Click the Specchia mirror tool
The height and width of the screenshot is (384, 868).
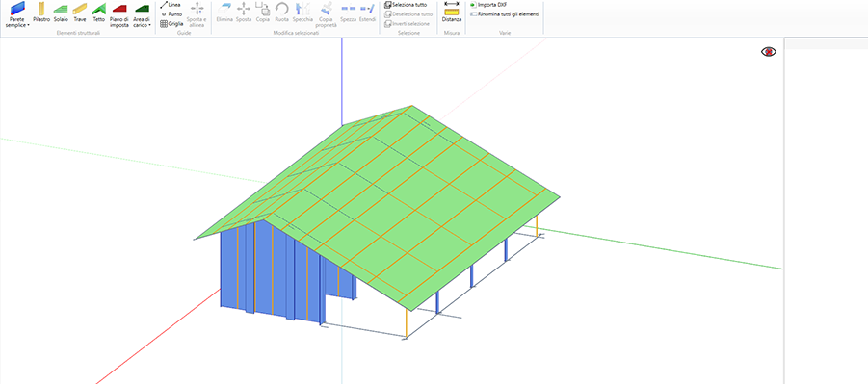302,13
